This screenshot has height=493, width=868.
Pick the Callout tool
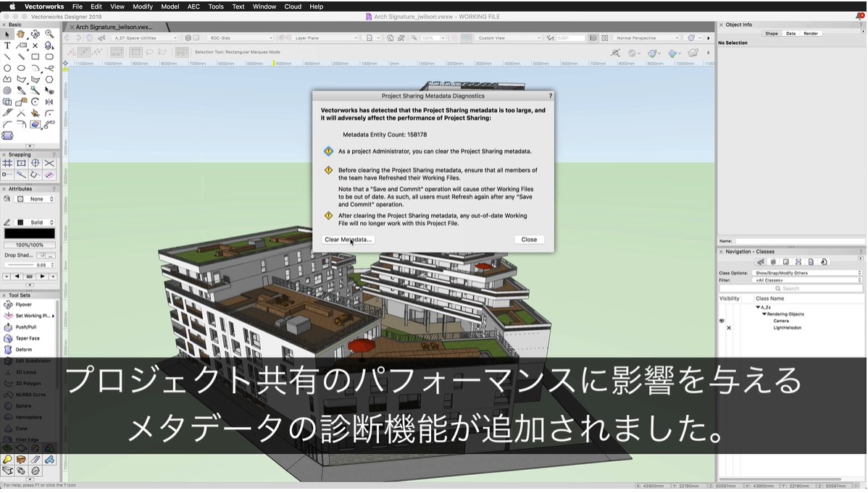point(21,46)
